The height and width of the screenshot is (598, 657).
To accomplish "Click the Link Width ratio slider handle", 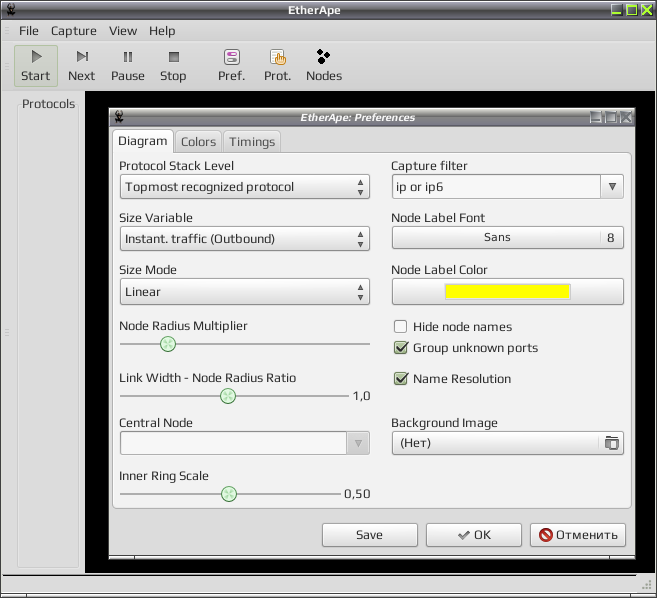I will pyautogui.click(x=228, y=396).
